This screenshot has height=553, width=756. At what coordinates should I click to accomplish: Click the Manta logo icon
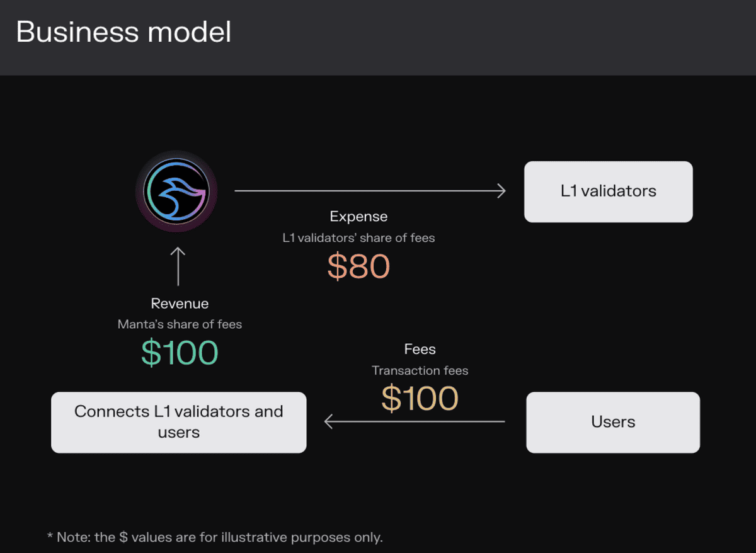(176, 191)
